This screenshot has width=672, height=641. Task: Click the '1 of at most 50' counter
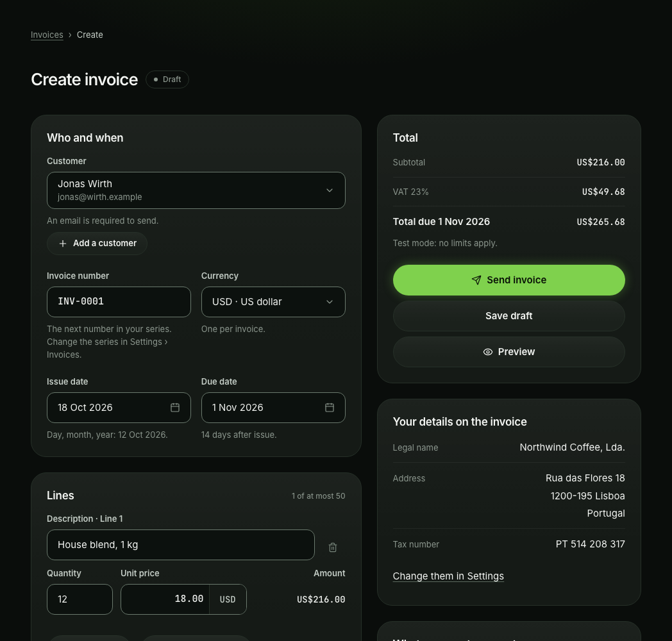pos(318,495)
